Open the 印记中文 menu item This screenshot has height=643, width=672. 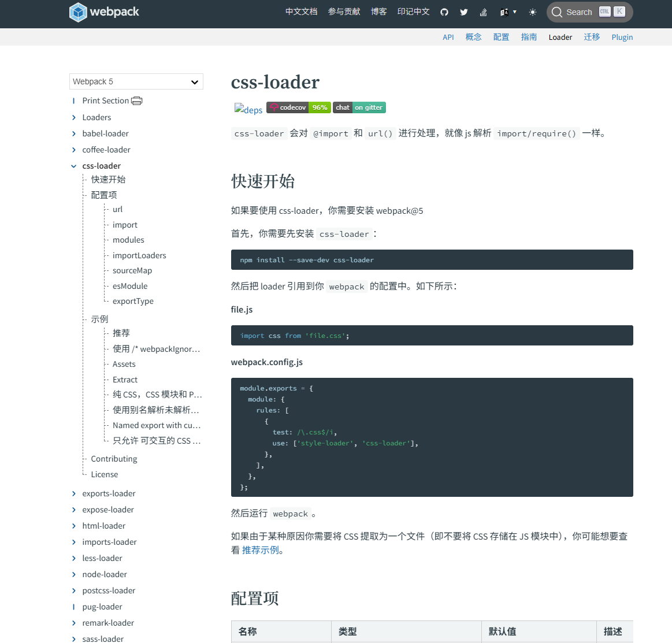pyautogui.click(x=414, y=12)
